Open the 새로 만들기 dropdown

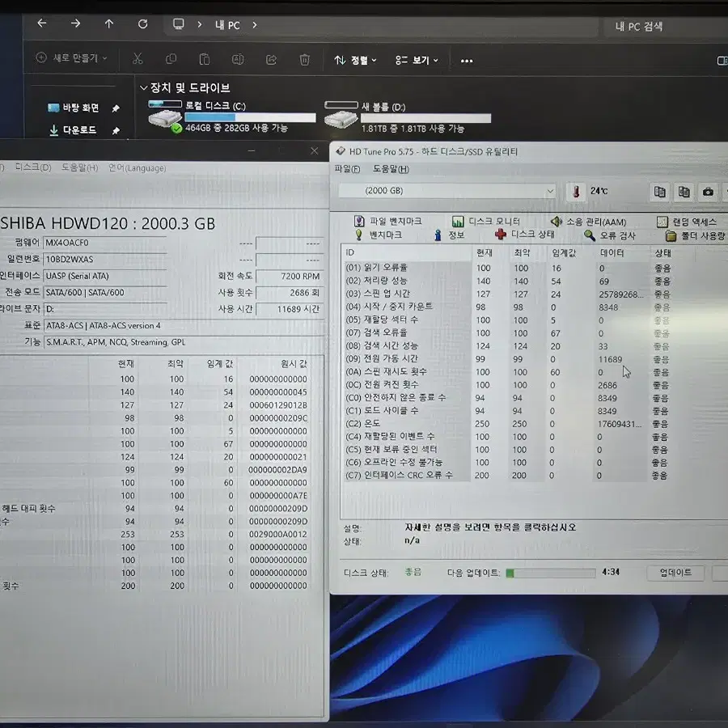(72, 58)
